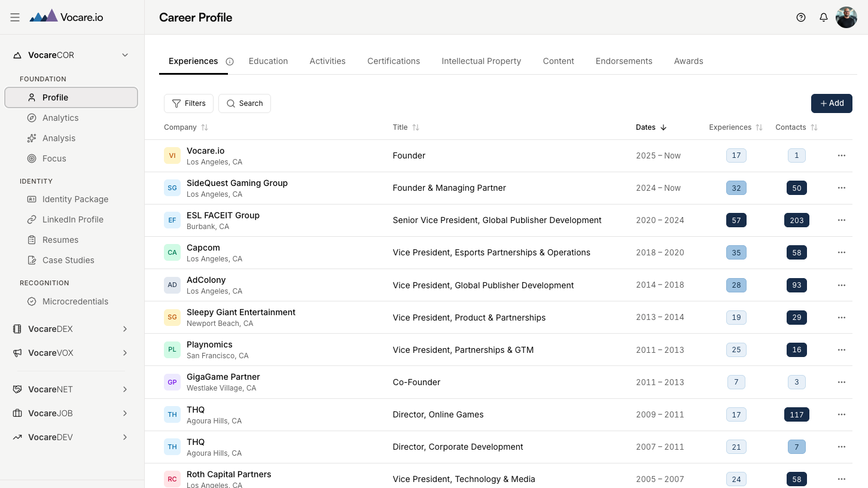Open row options for THQ Corporate Development
Viewport: 868px width, 488px height.
pos(842,447)
